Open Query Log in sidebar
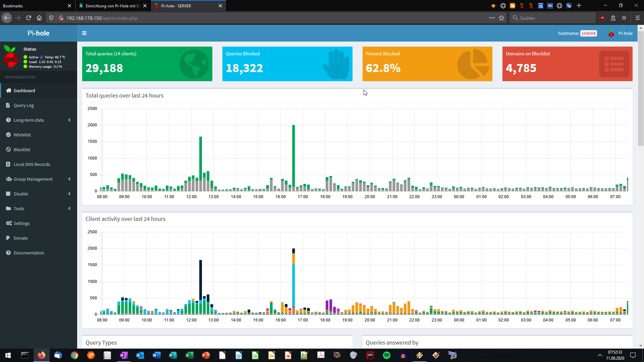644x362 pixels. pos(39,105)
